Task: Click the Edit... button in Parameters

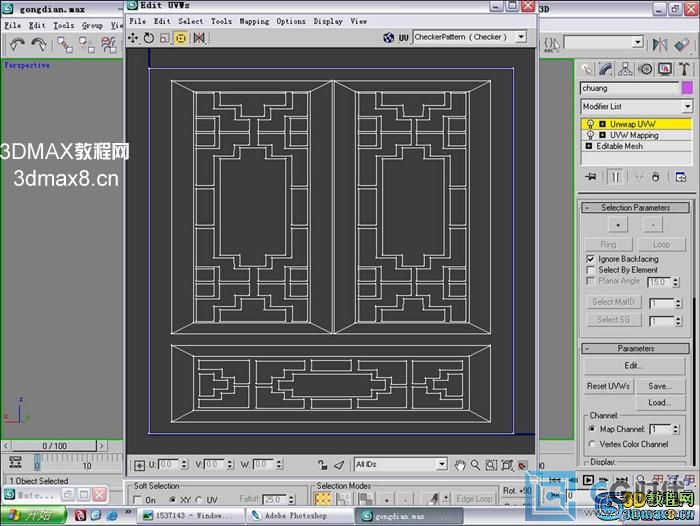Action: coord(634,366)
